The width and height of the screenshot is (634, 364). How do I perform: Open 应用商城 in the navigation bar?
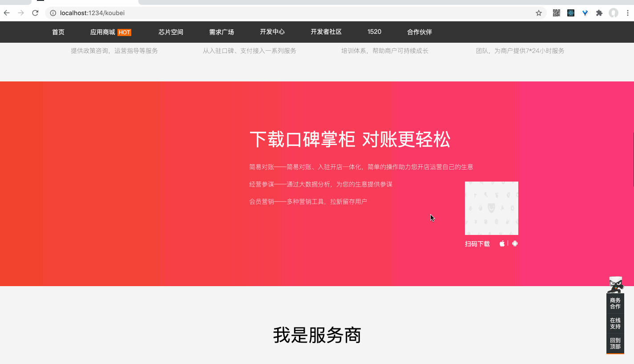coord(103,32)
